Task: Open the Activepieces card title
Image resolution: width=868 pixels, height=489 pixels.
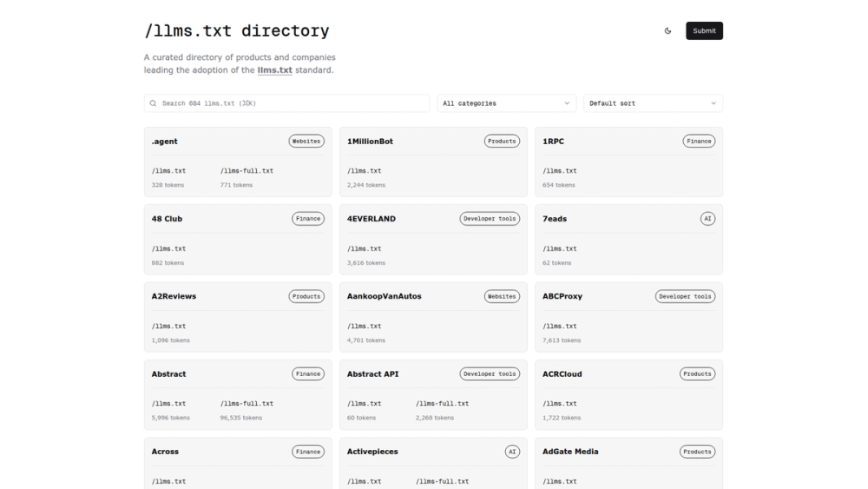Action: pyautogui.click(x=372, y=452)
